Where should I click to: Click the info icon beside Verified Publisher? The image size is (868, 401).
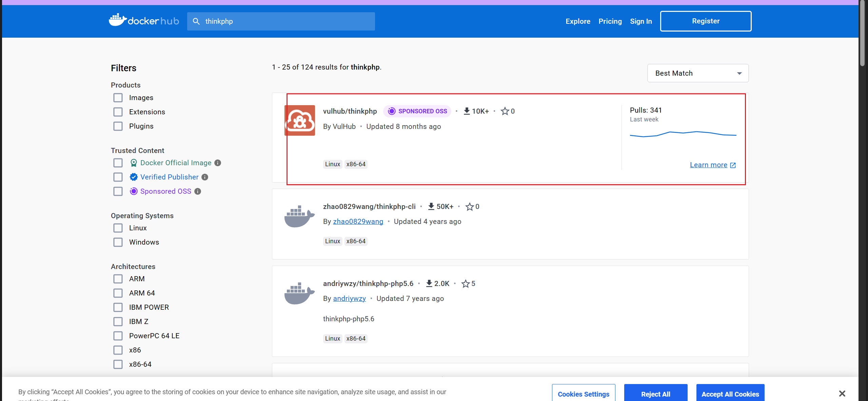[205, 177]
